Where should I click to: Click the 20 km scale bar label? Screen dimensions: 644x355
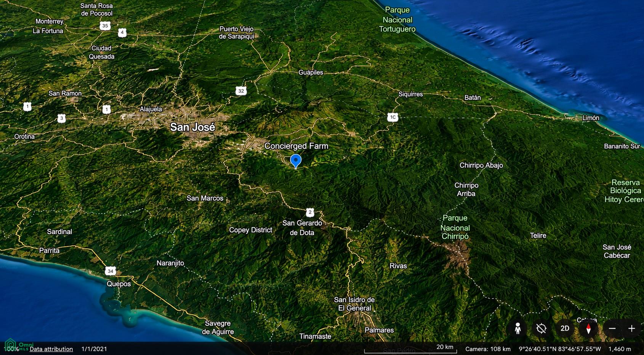(445, 347)
